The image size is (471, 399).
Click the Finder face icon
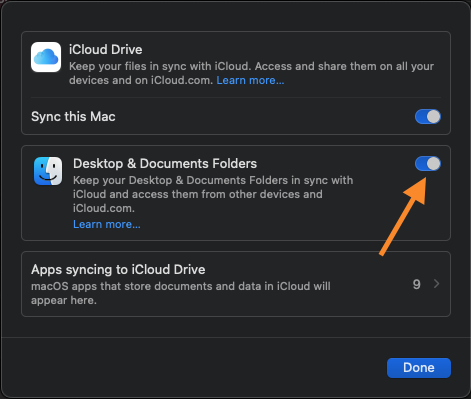pos(48,171)
